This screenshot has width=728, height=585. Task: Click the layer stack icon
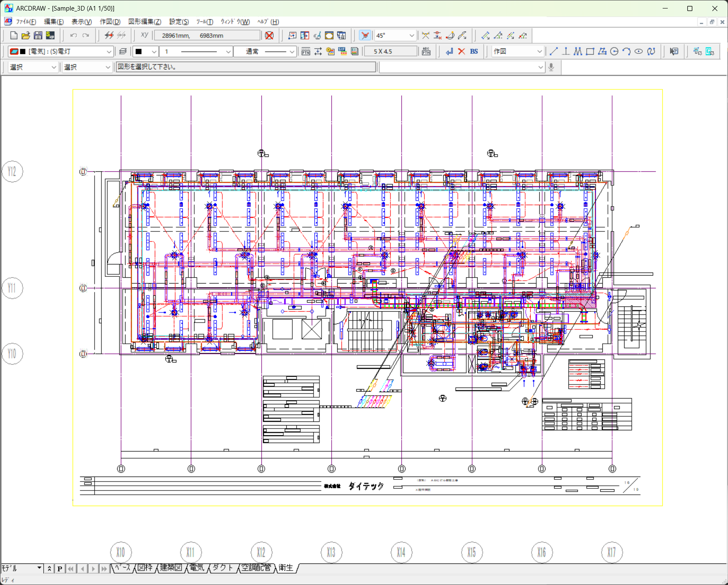[x=123, y=52]
